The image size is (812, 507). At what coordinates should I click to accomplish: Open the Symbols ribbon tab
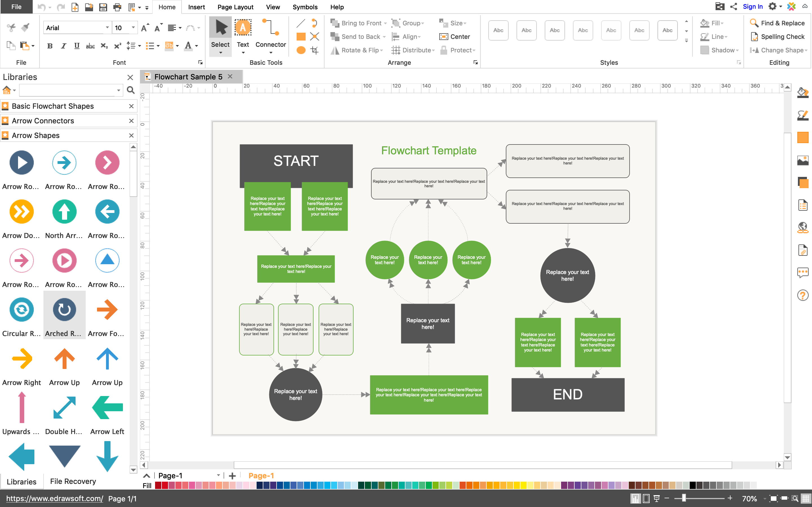point(305,7)
